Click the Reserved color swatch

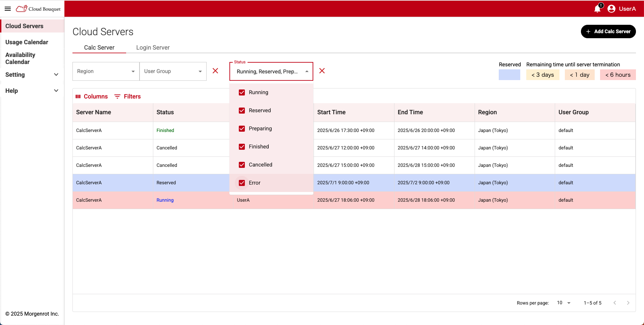[509, 75]
